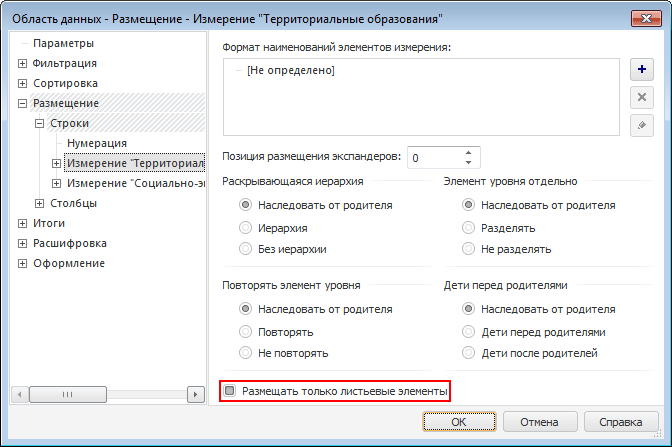Increase expander position with the up arrow
Screen dimensions: 672x447
(x=467, y=152)
